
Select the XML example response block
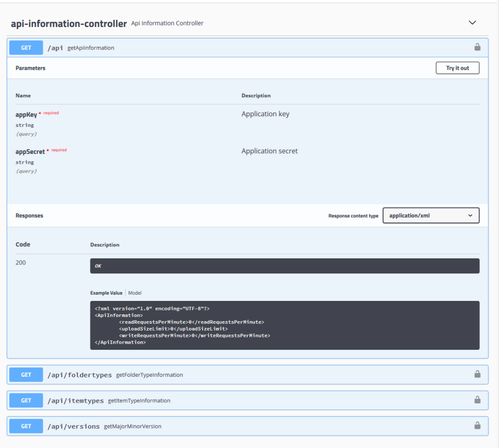(285, 325)
